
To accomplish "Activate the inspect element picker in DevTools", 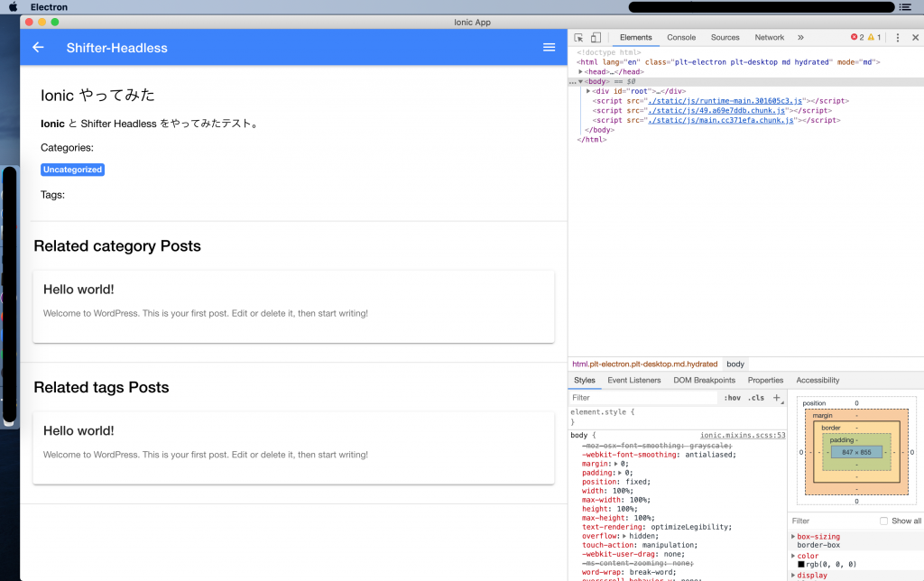I will (x=578, y=38).
